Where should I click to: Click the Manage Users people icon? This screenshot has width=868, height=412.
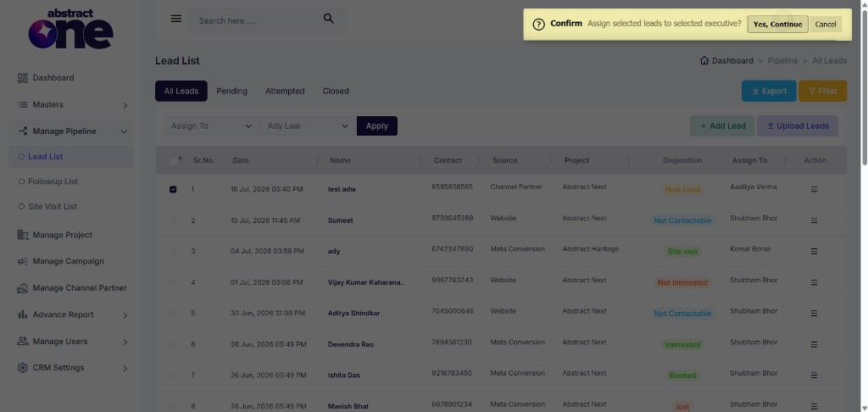tap(22, 341)
